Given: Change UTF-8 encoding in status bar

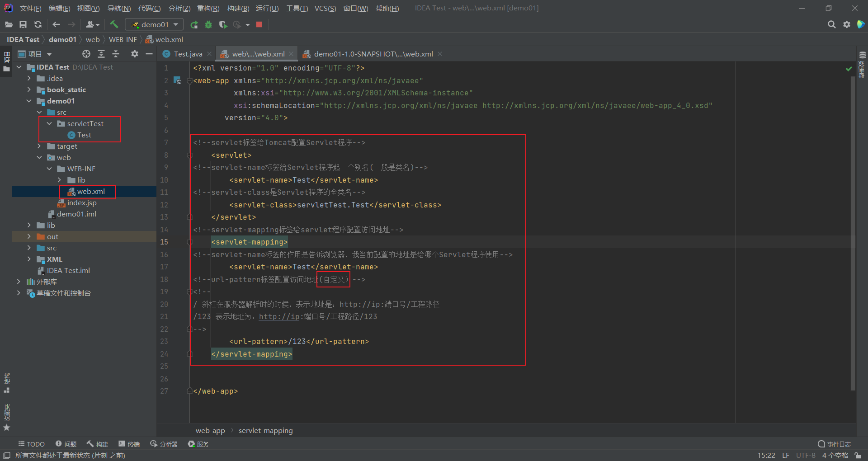Looking at the screenshot, I should coord(806,456).
